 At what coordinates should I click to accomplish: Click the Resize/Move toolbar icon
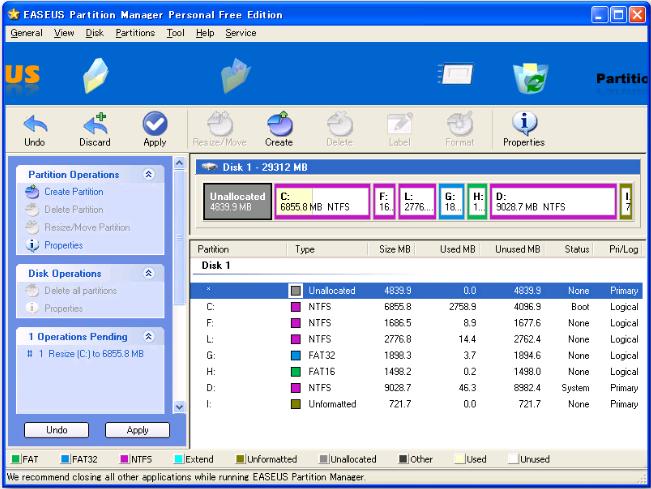(220, 124)
